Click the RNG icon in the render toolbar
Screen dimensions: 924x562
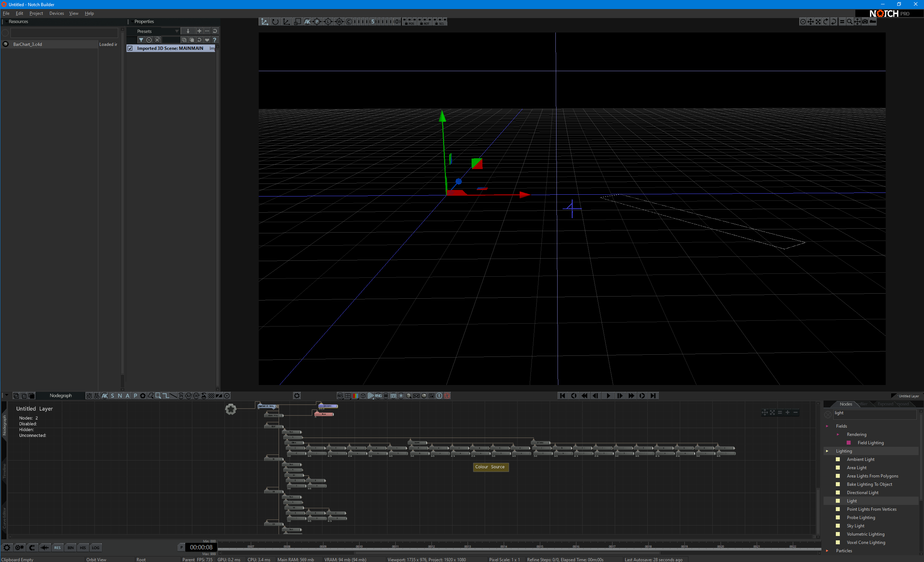coord(378,395)
